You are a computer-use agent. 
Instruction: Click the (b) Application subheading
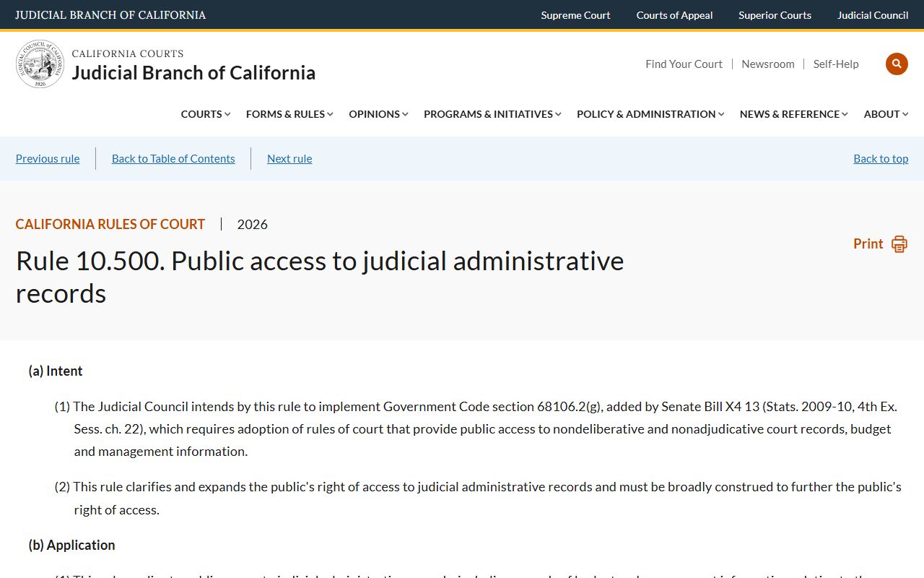[71, 545]
